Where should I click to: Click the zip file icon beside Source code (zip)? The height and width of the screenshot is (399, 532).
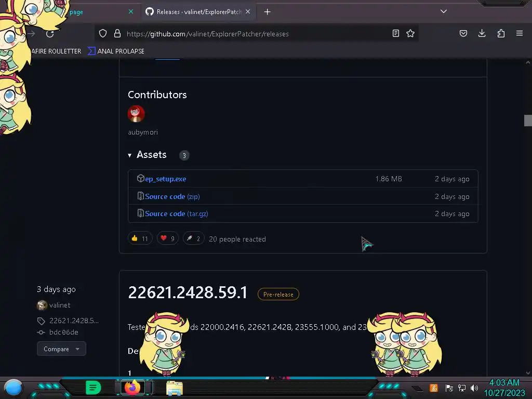[140, 196]
